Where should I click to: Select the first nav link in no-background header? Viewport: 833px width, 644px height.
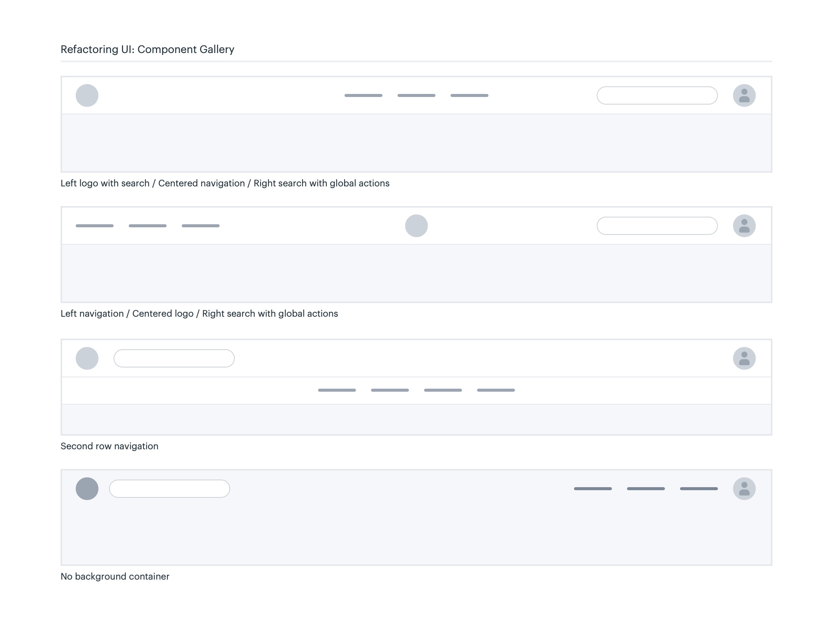coord(593,489)
